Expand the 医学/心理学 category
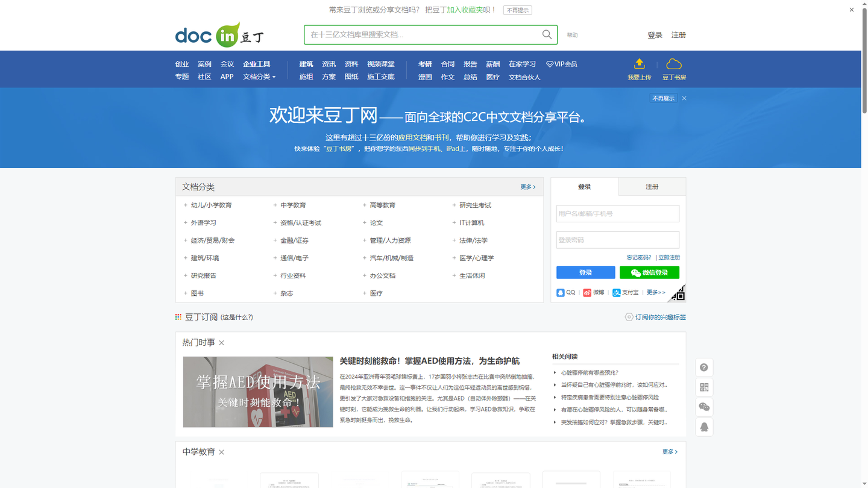The height and width of the screenshot is (488, 868). (454, 258)
